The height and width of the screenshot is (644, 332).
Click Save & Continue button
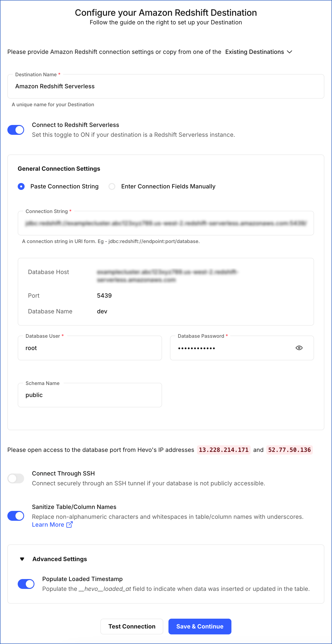tap(200, 626)
